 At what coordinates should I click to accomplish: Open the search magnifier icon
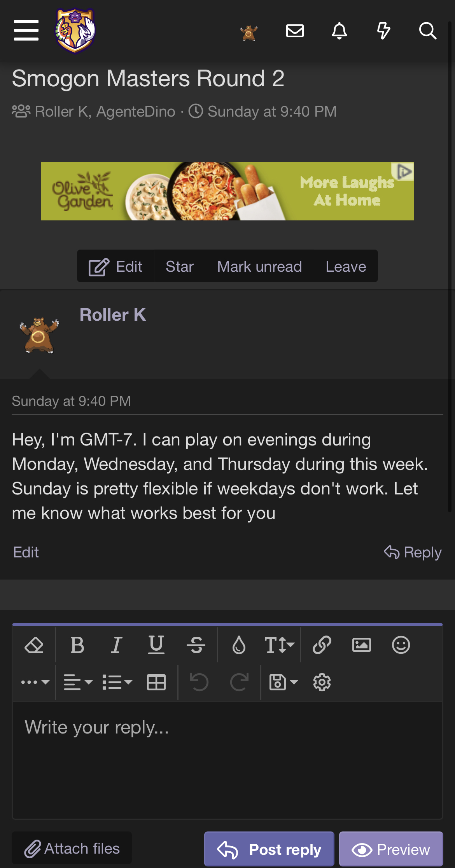(x=427, y=30)
